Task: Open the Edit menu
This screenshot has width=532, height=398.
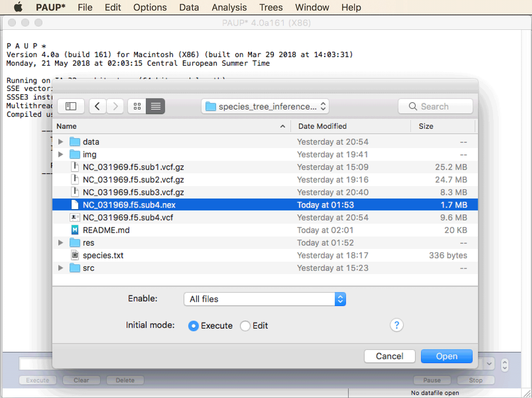Action: (113, 7)
